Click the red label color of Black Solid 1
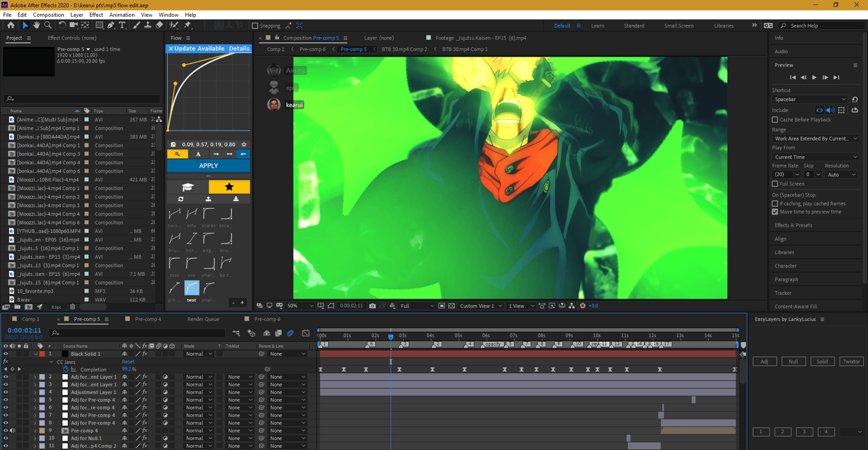This screenshot has width=868, height=450. coord(42,354)
